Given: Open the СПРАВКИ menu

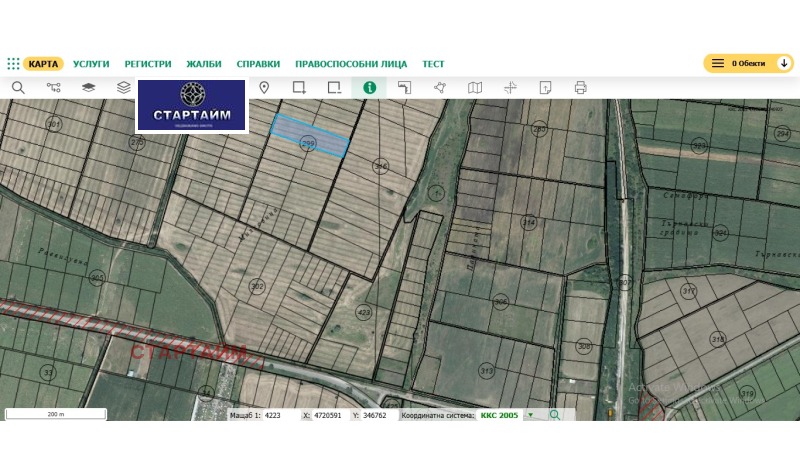Looking at the screenshot, I should 258,64.
